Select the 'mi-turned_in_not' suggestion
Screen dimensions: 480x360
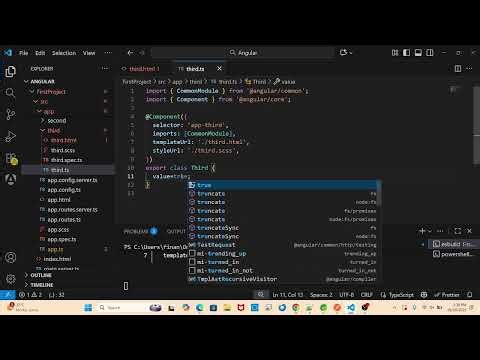283,270
